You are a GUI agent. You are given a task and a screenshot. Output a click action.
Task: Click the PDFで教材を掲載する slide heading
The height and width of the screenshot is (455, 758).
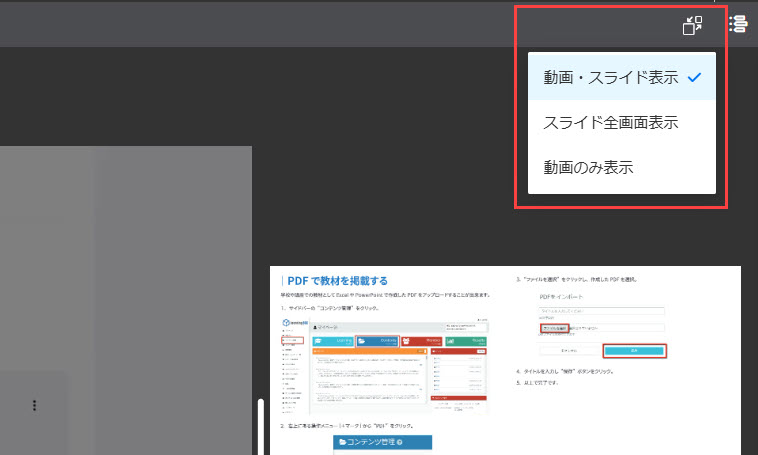337,281
